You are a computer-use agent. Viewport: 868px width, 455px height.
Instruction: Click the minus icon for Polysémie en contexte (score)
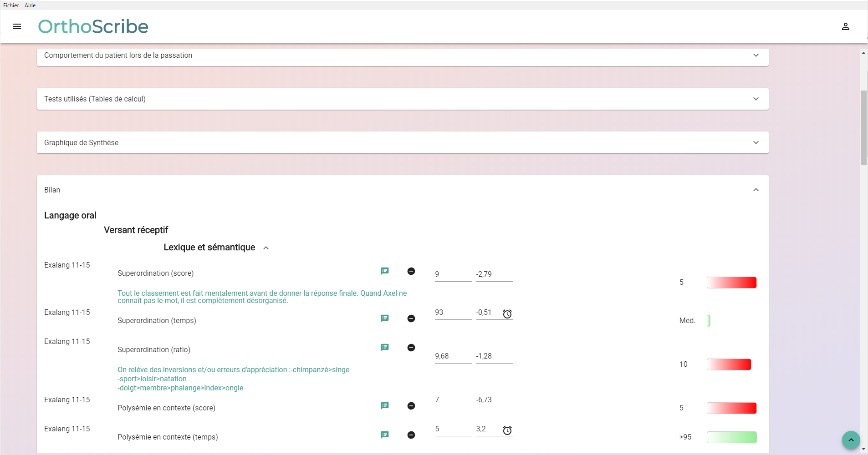click(x=411, y=406)
